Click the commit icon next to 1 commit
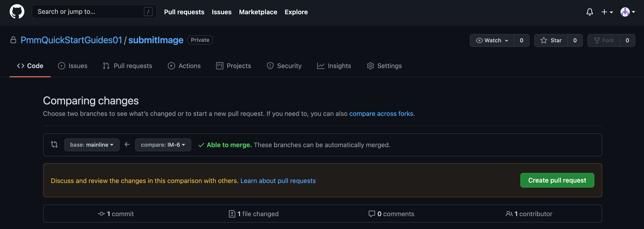Image resolution: width=644 pixels, height=229 pixels. pyautogui.click(x=101, y=214)
